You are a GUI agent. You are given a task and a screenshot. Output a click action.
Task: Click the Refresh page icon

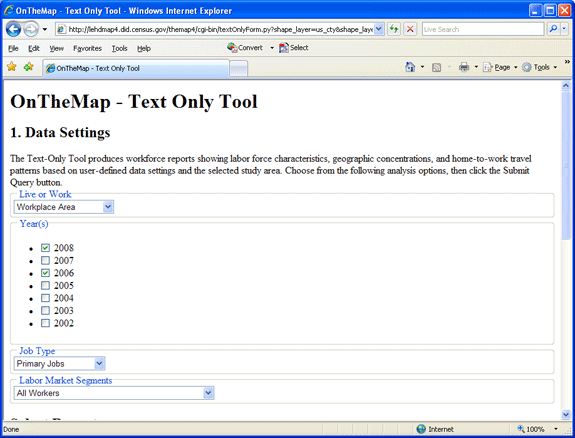(394, 29)
